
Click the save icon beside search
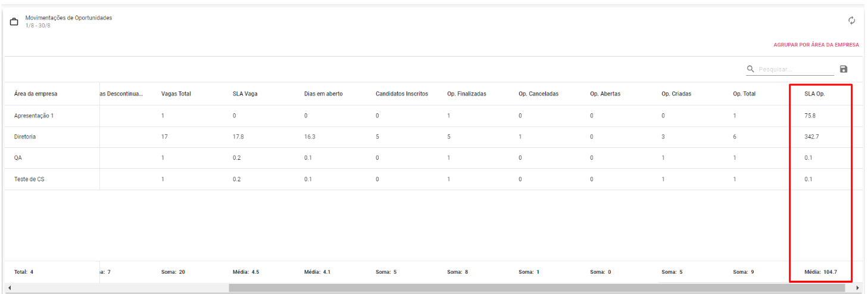click(844, 69)
